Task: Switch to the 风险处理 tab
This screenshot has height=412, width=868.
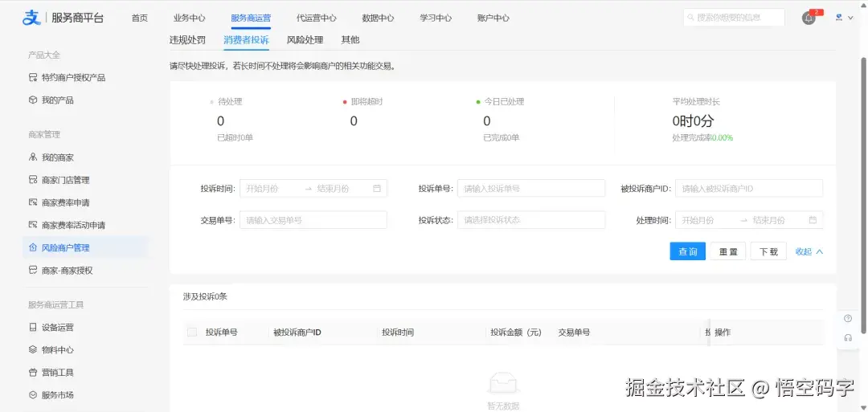Action: point(305,40)
